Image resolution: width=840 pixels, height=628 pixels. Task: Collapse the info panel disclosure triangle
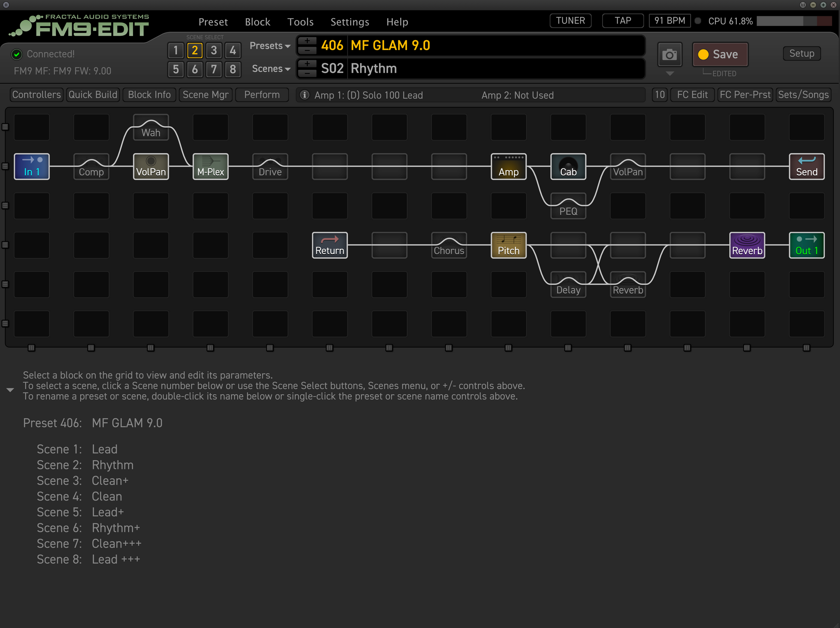(10, 390)
